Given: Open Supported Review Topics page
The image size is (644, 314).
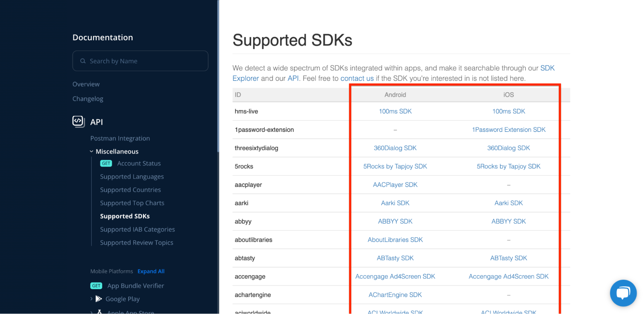Looking at the screenshot, I should (x=137, y=243).
